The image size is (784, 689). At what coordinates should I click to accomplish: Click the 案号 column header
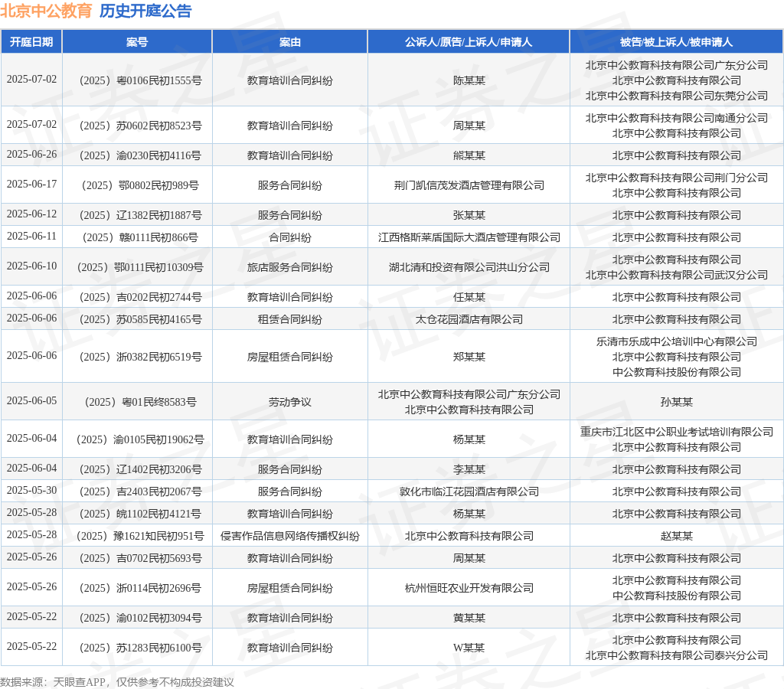pyautogui.click(x=137, y=42)
